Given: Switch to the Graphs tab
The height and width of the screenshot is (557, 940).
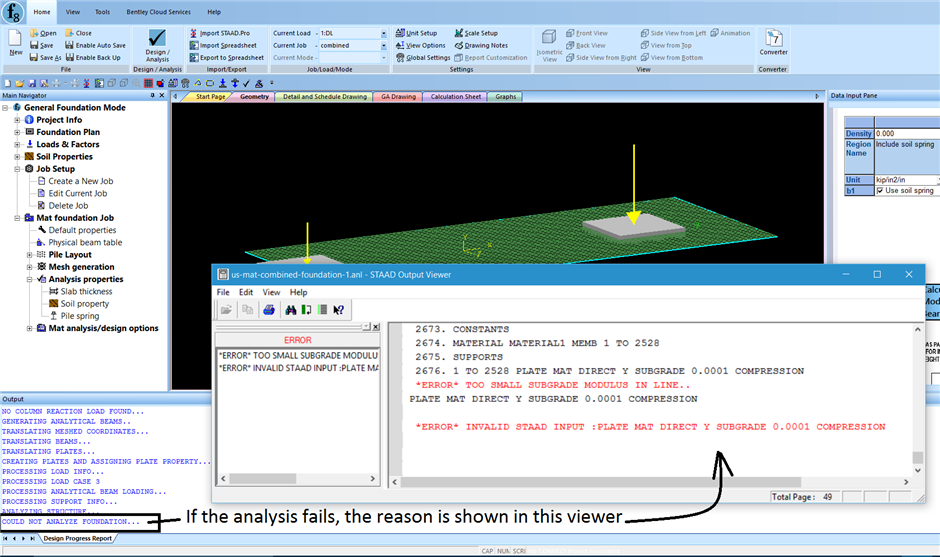Looking at the screenshot, I should (505, 97).
